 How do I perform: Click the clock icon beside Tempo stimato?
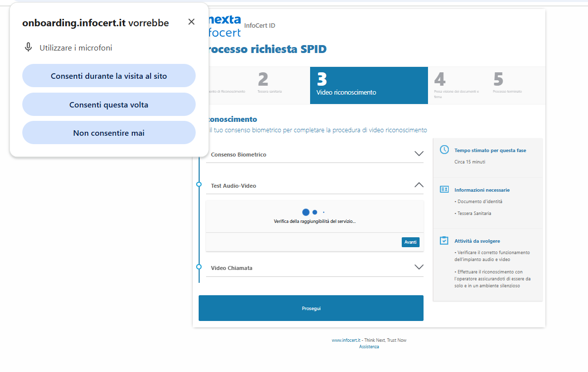tap(444, 150)
